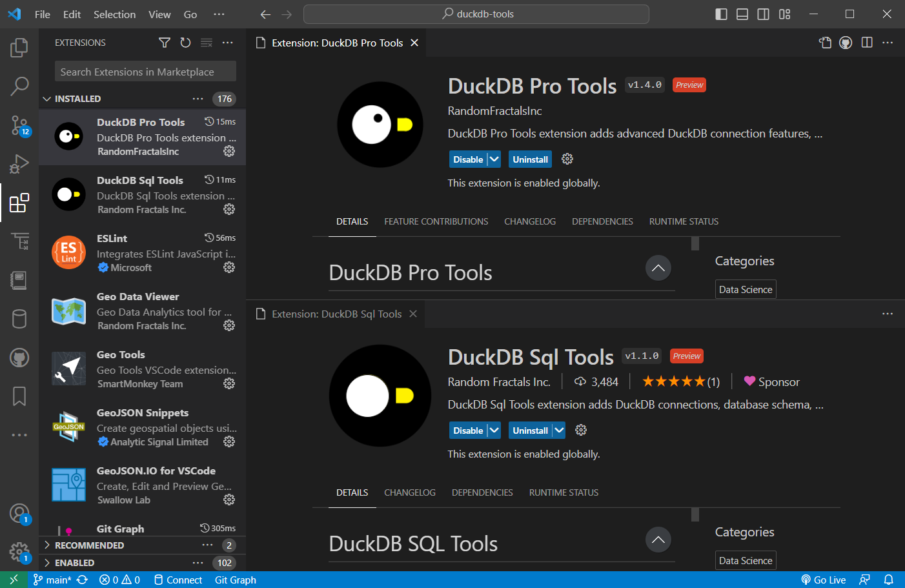This screenshot has width=905, height=588.
Task: Open the View menu
Action: click(159, 14)
